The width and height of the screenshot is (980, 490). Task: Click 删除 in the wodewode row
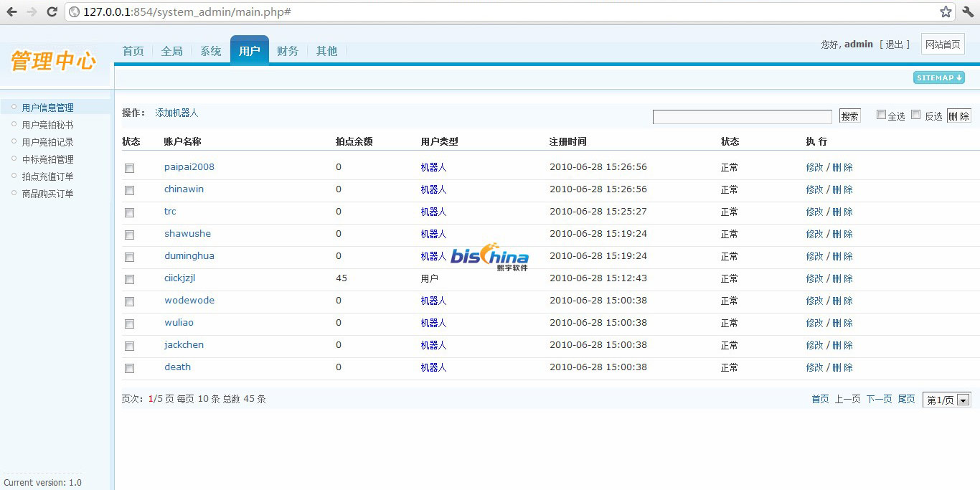tap(843, 301)
